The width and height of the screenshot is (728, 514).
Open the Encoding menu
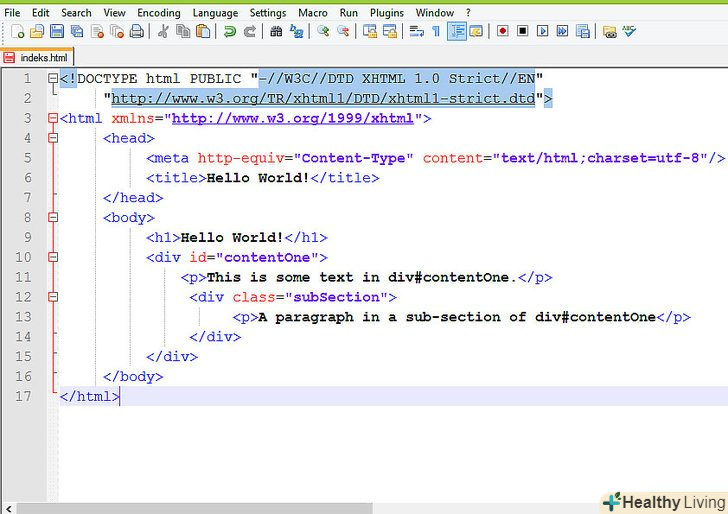(159, 13)
